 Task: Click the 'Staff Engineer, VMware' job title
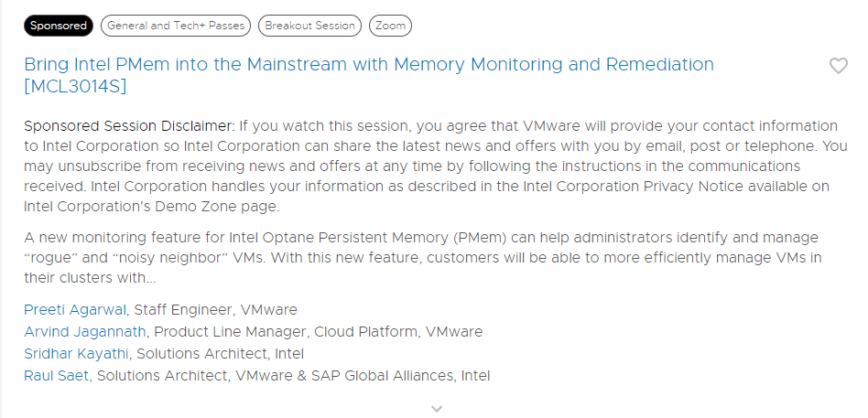point(216,310)
